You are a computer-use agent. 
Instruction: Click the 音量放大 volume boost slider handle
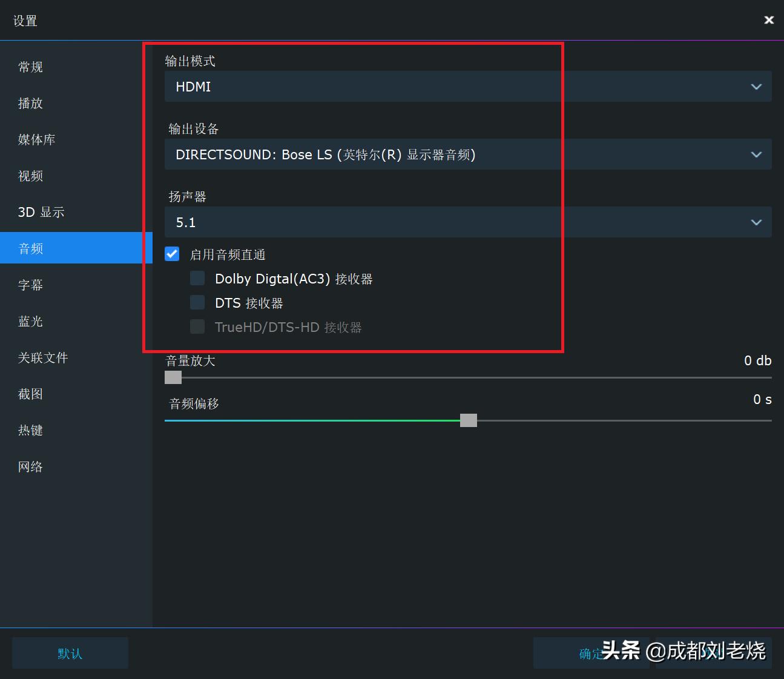(x=173, y=377)
